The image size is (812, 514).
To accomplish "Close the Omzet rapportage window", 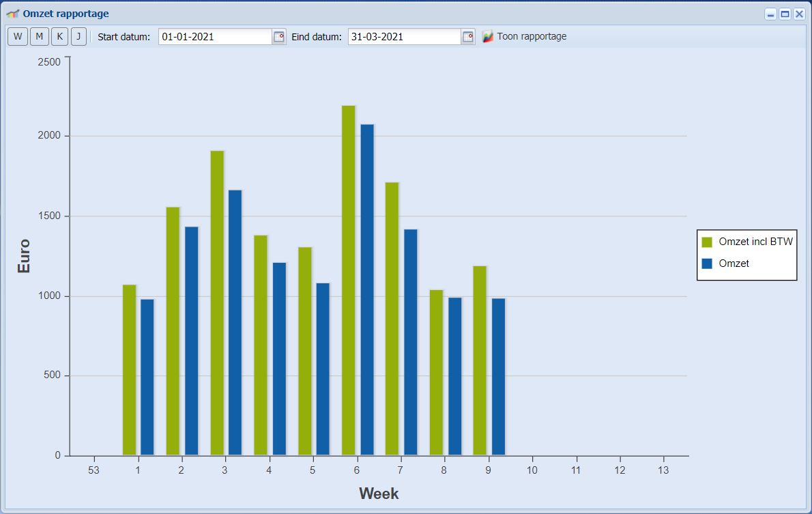I will pyautogui.click(x=799, y=14).
